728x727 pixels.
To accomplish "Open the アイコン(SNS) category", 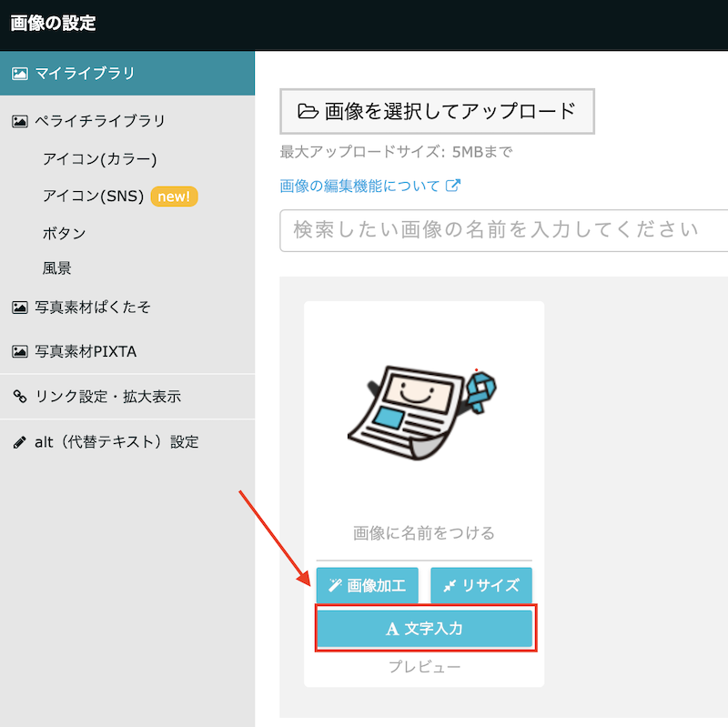I will [x=93, y=196].
